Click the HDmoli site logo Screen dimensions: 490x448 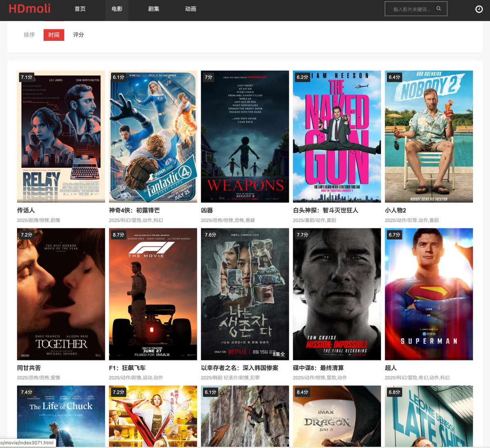(29, 9)
